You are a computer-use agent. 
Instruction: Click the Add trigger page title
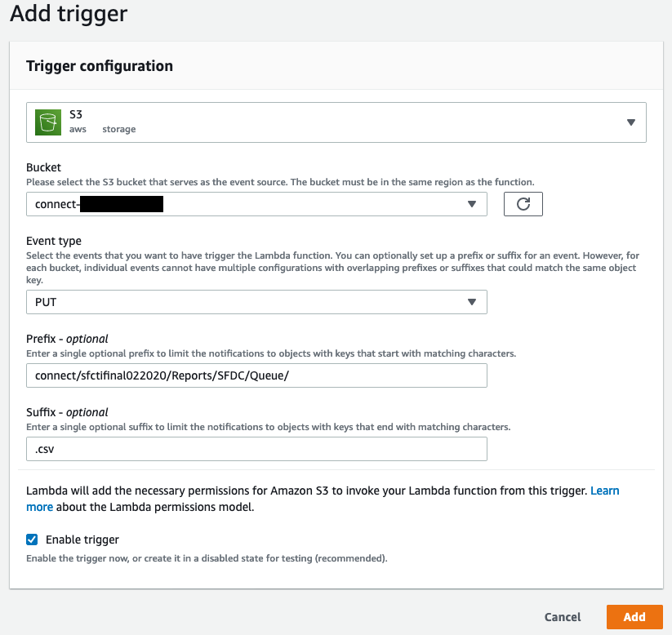tap(69, 13)
